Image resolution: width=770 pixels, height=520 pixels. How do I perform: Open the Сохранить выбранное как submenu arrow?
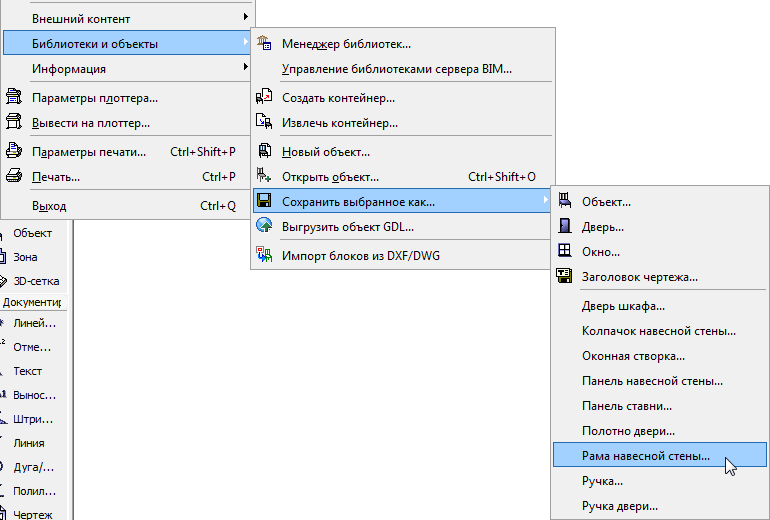click(546, 201)
